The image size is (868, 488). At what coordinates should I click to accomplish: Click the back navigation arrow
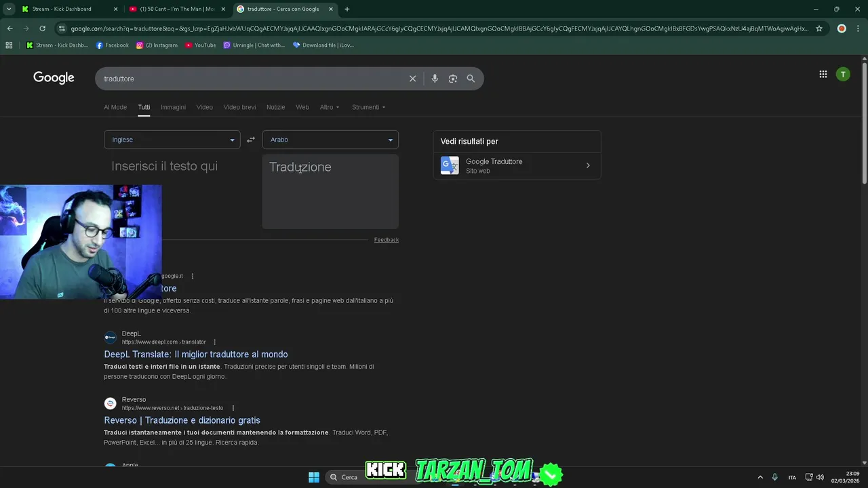[x=9, y=28]
